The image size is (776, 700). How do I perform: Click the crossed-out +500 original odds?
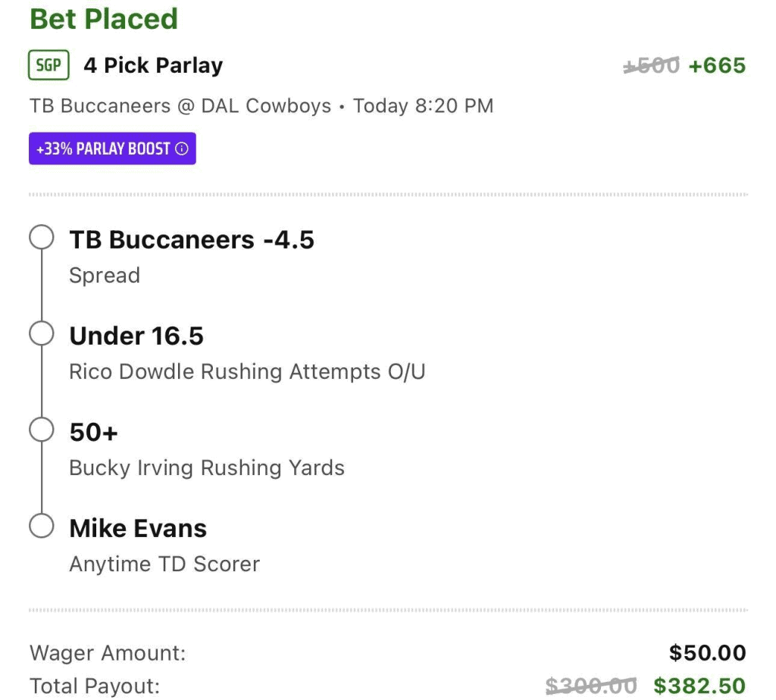point(651,66)
